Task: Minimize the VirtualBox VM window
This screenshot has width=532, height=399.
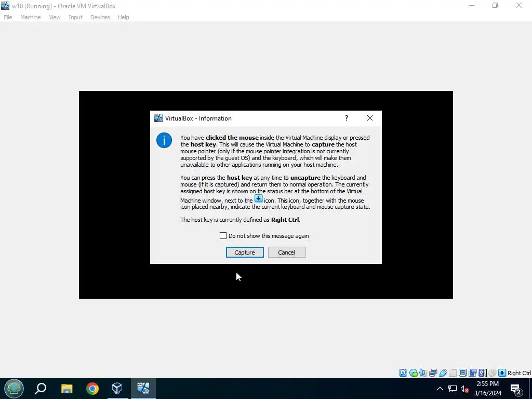Action: pos(472,5)
